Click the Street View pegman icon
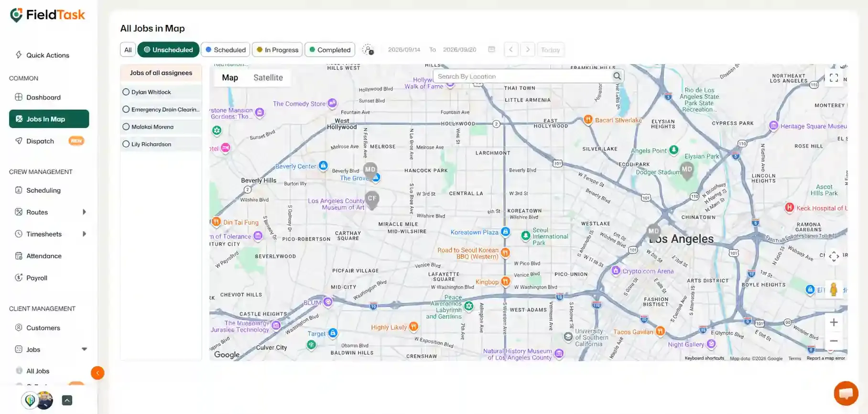The height and width of the screenshot is (414, 868). point(834,290)
